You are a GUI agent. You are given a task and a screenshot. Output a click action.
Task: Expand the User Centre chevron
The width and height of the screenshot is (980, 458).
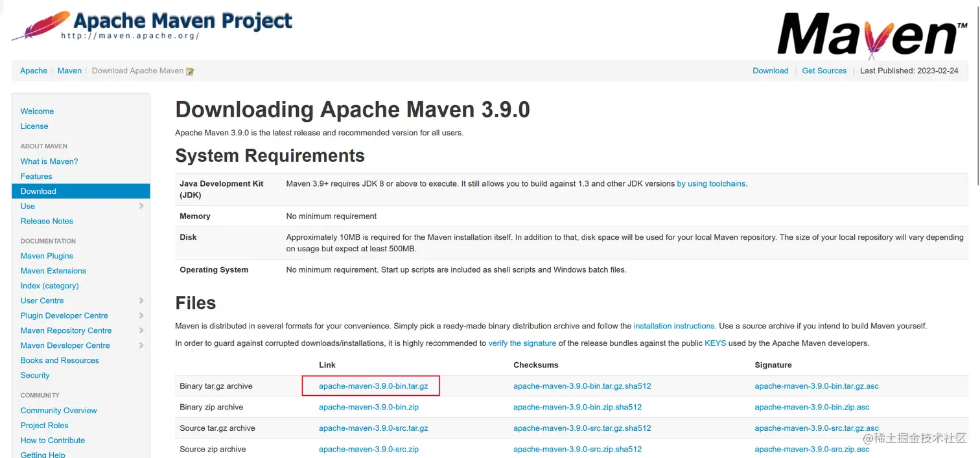pyautogui.click(x=141, y=301)
